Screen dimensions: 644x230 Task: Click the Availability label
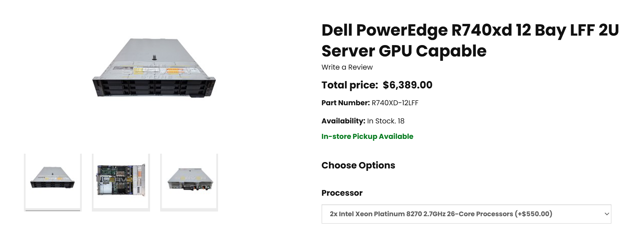click(x=343, y=121)
